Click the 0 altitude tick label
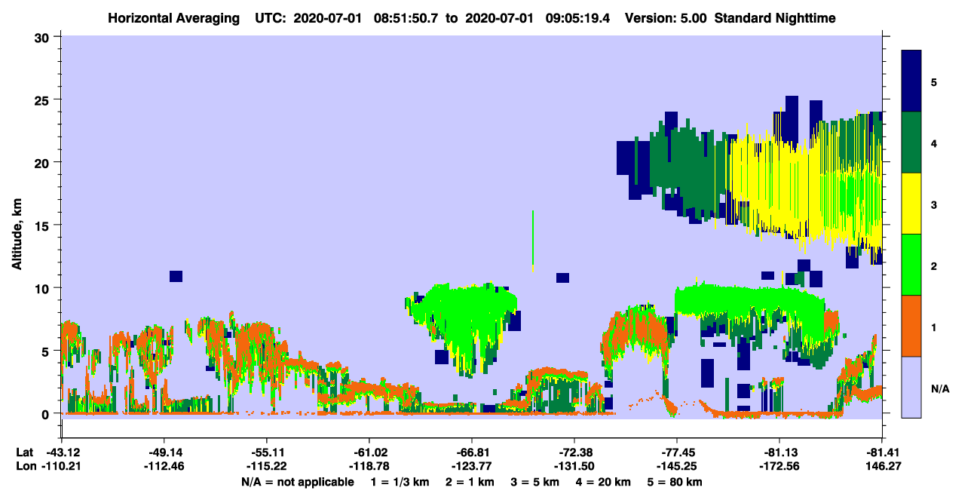 pos(47,413)
